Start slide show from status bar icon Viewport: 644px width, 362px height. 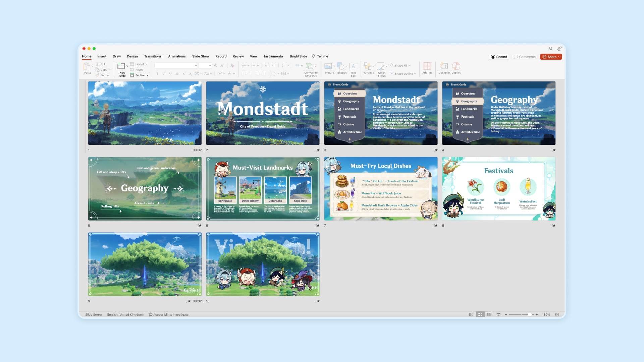(x=498, y=314)
